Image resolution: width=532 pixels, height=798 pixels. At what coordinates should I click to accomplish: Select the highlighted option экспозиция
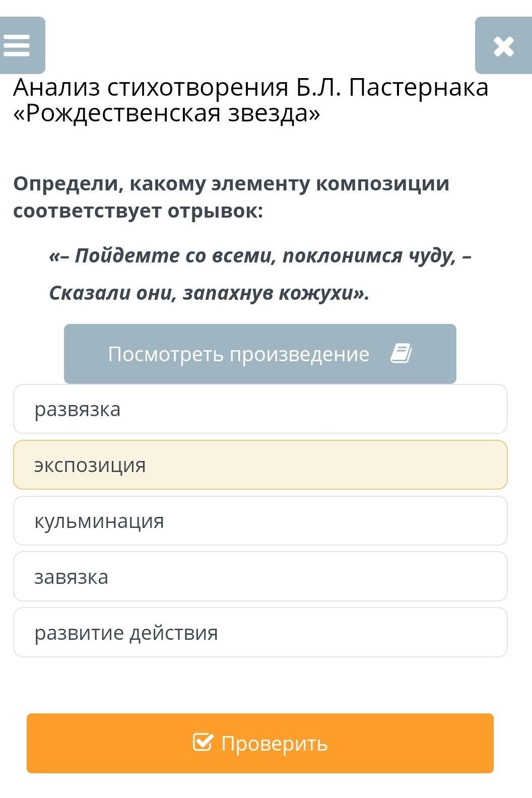[260, 465]
